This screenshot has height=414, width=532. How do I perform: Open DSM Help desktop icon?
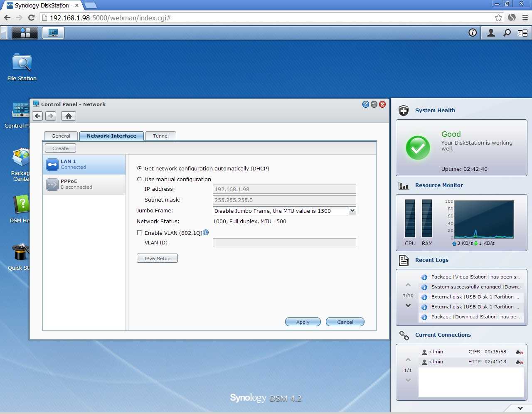click(20, 209)
